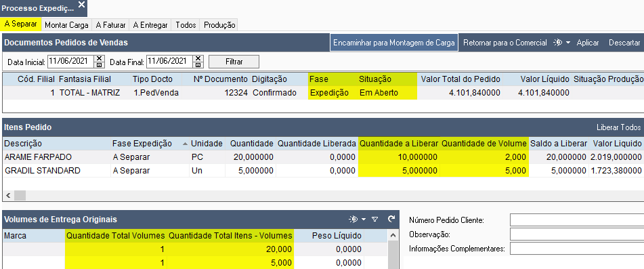
Task: Switch to the A Faturar tab
Action: [110, 24]
